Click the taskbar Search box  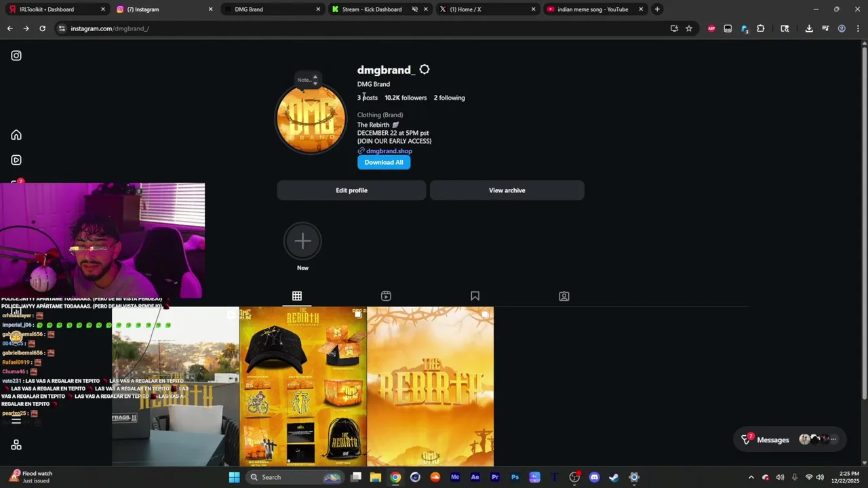(294, 477)
